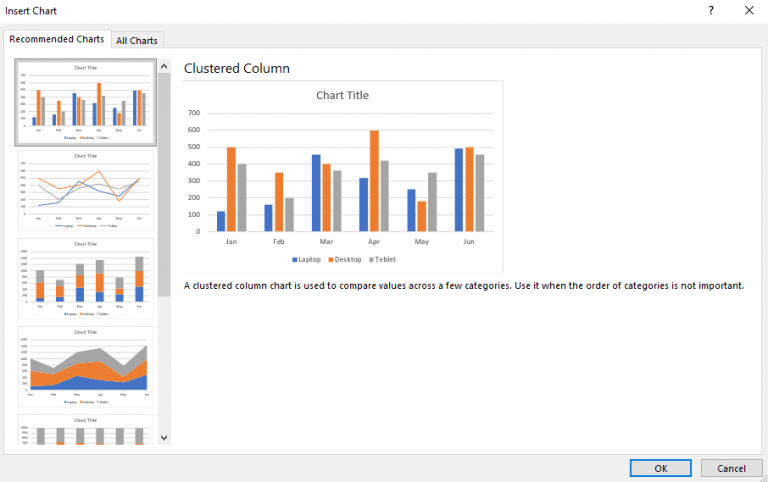
Task: Select the Stacked Column chart thumbnail
Action: [x=85, y=277]
